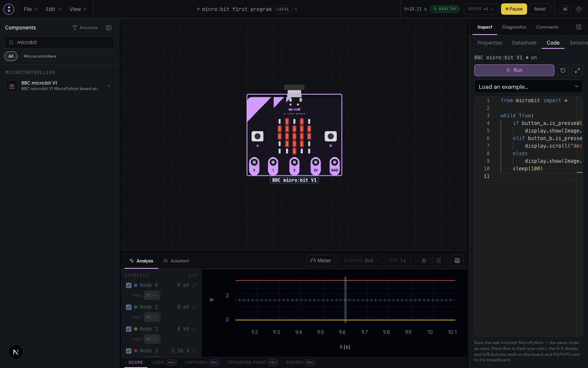Edit Node 1 label pencil icon
Image resolution: width=588 pixels, height=368 pixels.
click(x=194, y=307)
